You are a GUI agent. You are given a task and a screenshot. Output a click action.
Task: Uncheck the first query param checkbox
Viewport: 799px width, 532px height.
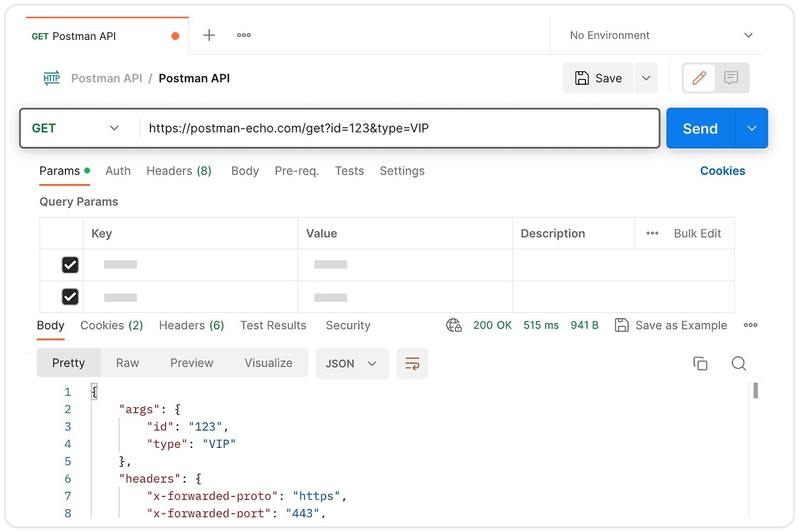pos(70,264)
